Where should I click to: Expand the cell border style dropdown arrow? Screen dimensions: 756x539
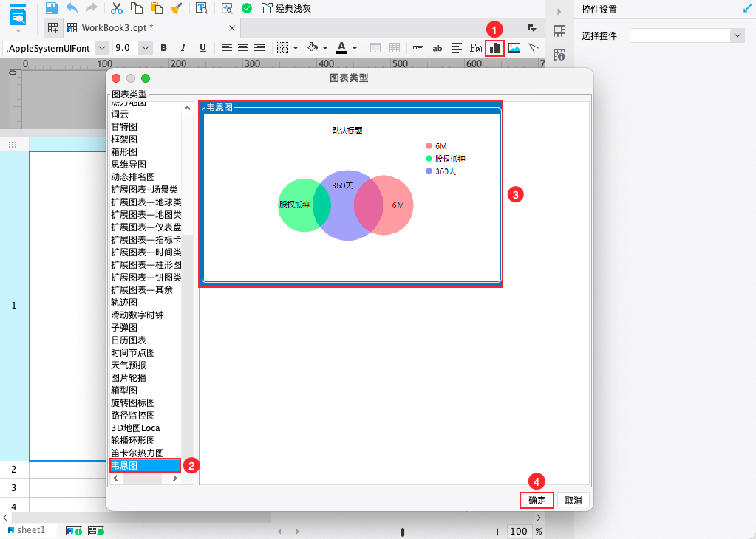[296, 48]
